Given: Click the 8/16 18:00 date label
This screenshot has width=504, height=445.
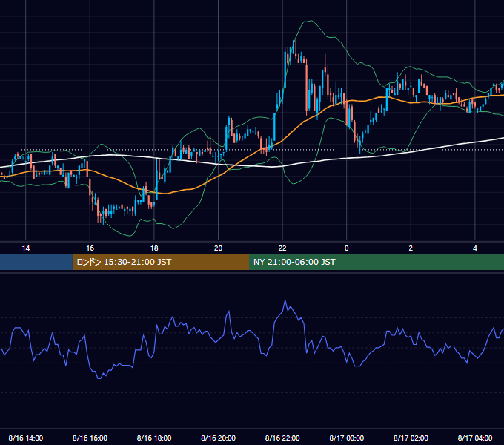Looking at the screenshot, I should click(154, 438).
